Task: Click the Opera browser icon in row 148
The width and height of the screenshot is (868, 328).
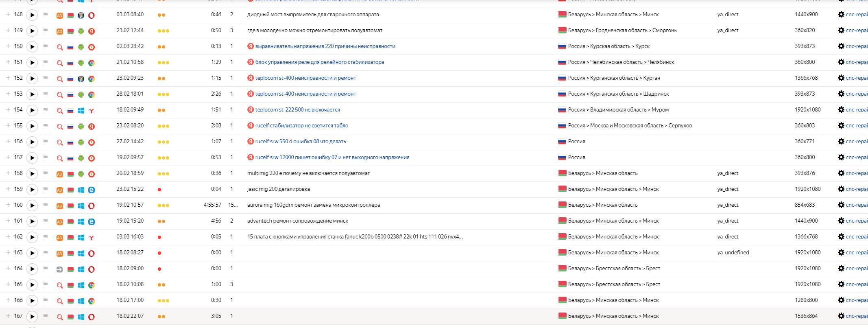Action: [x=92, y=15]
